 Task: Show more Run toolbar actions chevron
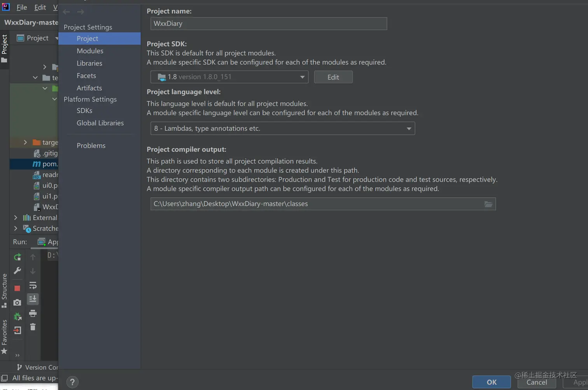17,355
